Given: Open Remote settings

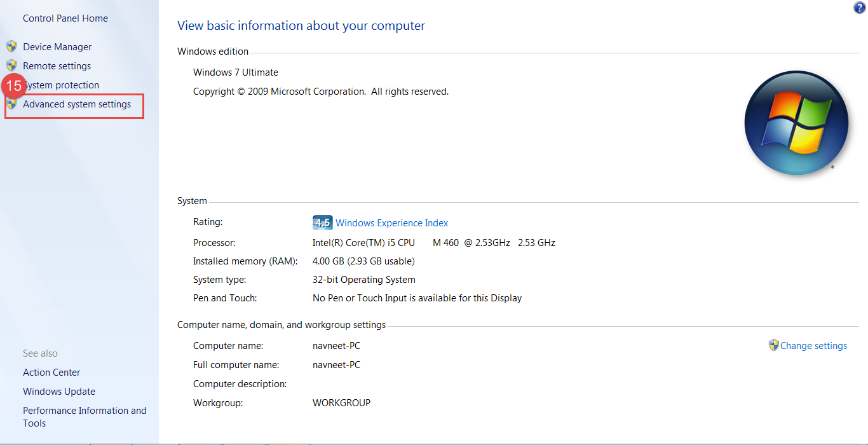Looking at the screenshot, I should pyautogui.click(x=57, y=65).
